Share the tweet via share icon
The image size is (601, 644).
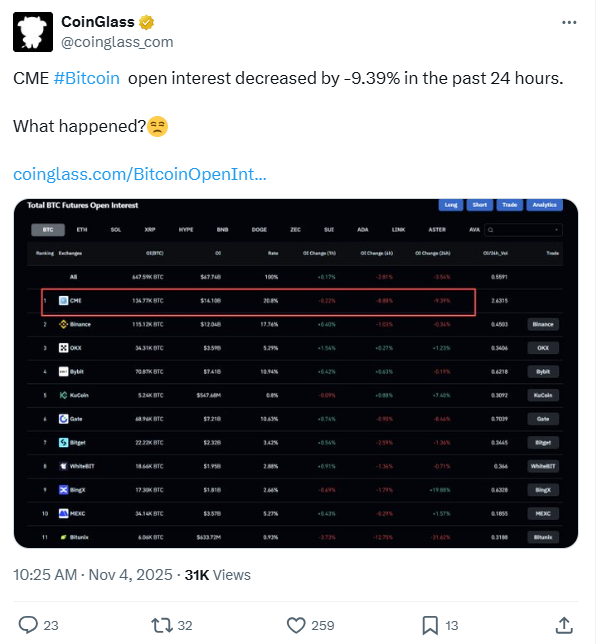(564, 625)
